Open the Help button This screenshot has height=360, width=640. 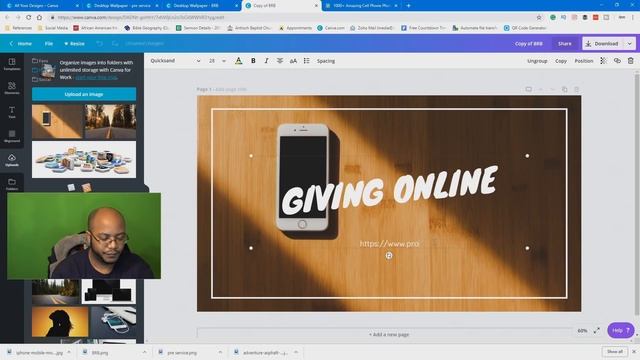(620, 330)
